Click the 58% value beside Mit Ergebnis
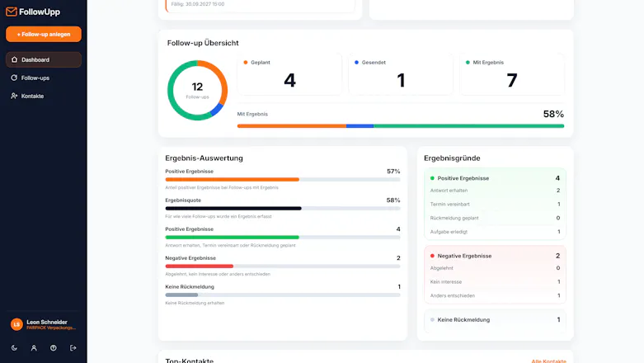Screen dimensions: 644x363 [x=553, y=114]
